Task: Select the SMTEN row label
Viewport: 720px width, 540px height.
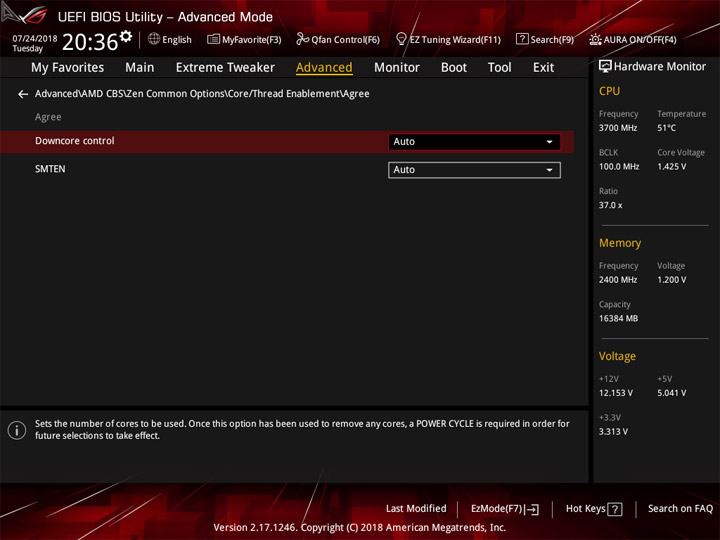Action: [x=50, y=169]
